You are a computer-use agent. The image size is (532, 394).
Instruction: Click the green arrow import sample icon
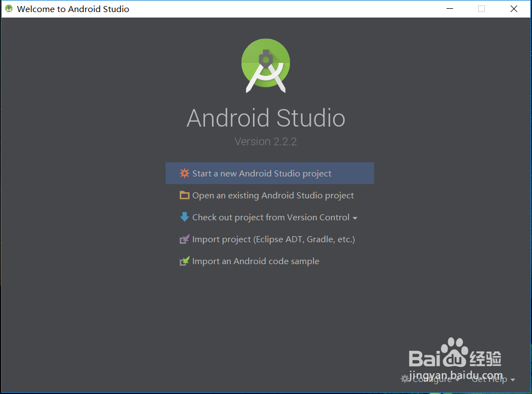[184, 261]
